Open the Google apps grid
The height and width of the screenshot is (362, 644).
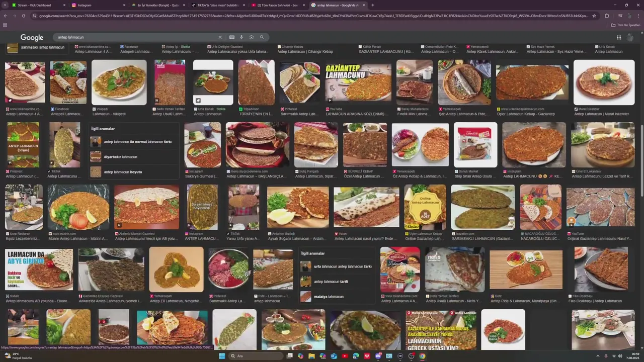619,37
